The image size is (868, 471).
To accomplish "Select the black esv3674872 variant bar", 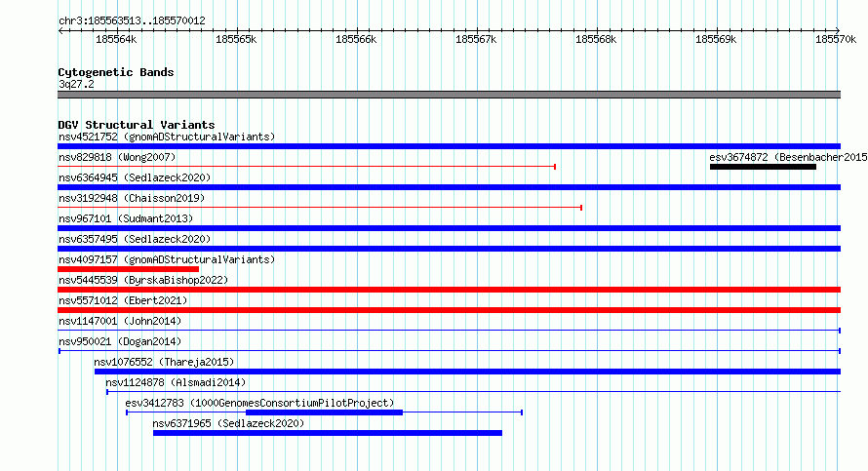I will click(x=763, y=167).
